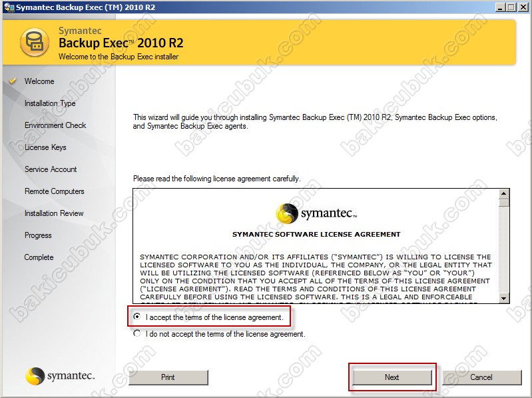Go to Installation Type step
Viewport: 532px width, 398px height.
point(50,103)
